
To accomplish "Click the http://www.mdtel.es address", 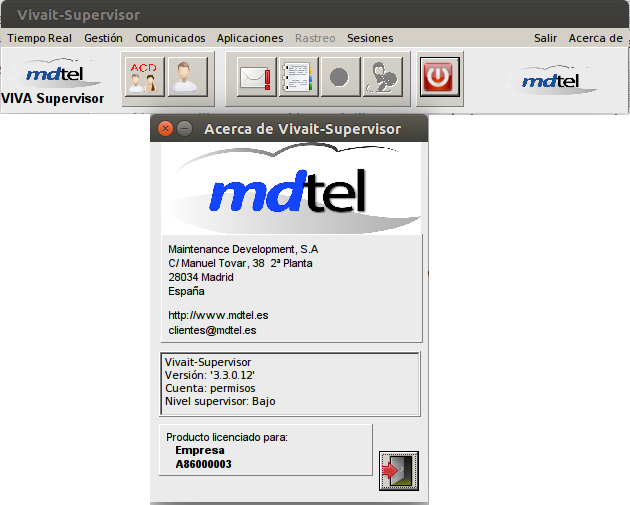I will (x=218, y=315).
